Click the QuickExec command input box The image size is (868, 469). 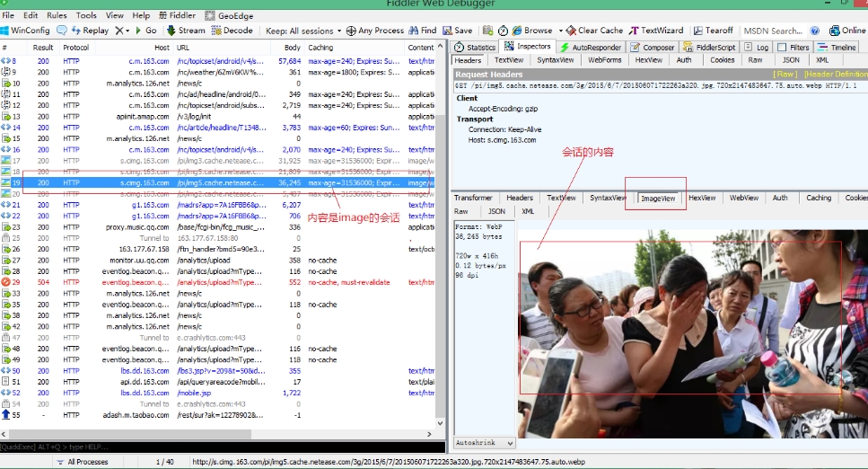pos(224,447)
